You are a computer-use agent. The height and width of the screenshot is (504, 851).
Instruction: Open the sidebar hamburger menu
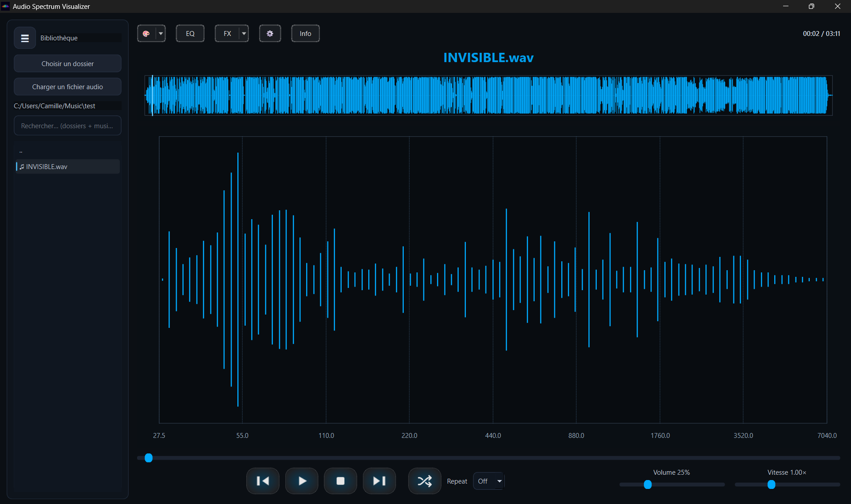[24, 38]
